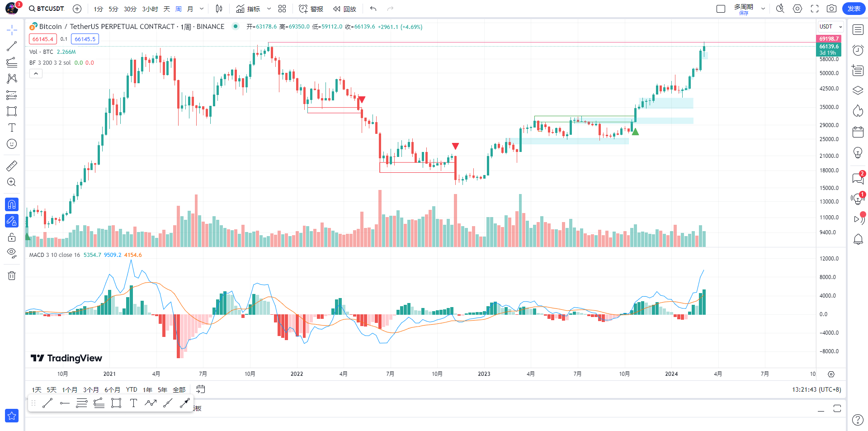Set date range to YTD
Image resolution: width=868 pixels, height=431 pixels.
point(132,390)
